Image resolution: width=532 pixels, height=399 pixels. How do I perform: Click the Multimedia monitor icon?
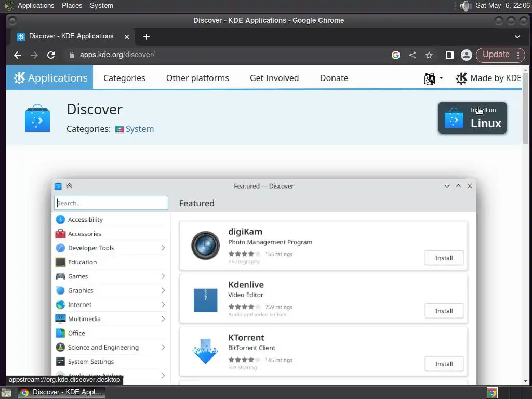click(x=60, y=318)
